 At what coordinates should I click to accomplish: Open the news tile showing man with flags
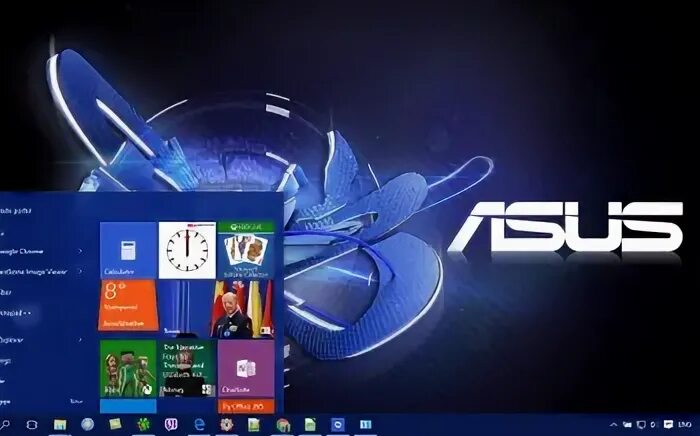click(244, 309)
